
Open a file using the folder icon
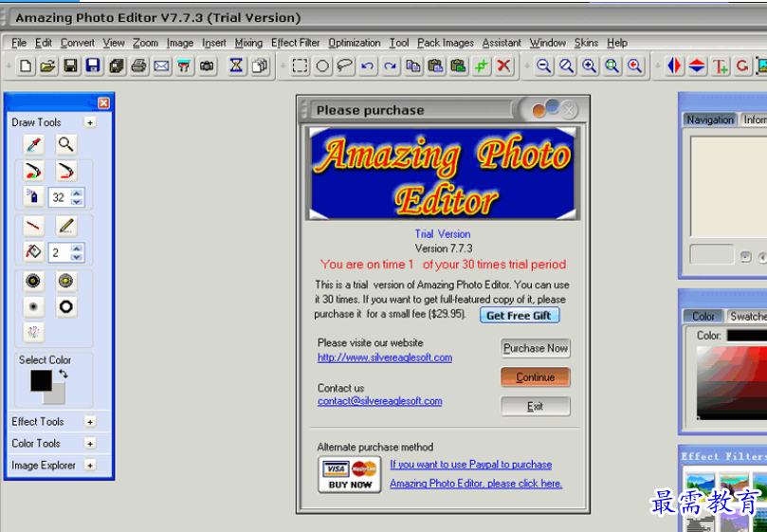[x=48, y=65]
